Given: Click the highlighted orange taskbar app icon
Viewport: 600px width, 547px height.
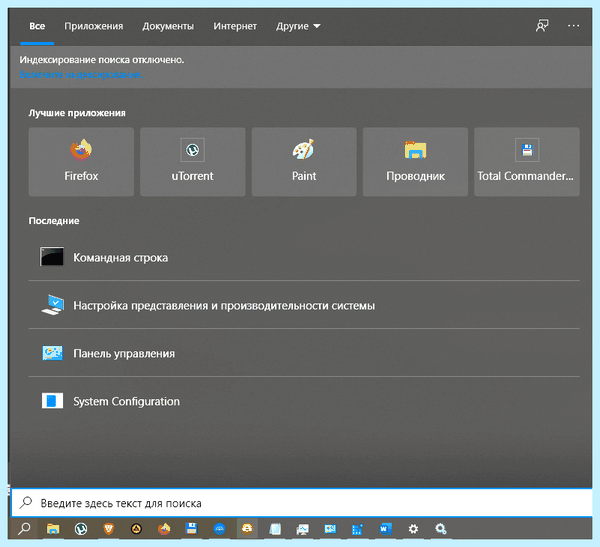Looking at the screenshot, I should pos(247,529).
